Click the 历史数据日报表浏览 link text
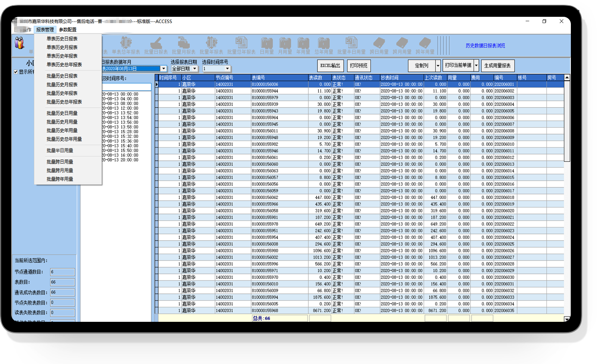Screen dimensions: 597x364 (x=485, y=46)
